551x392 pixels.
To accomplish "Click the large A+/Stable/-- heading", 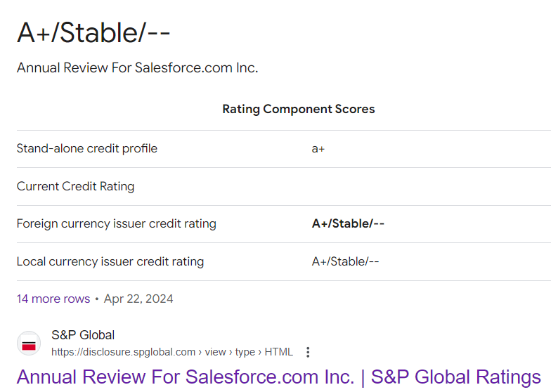I will tap(93, 33).
